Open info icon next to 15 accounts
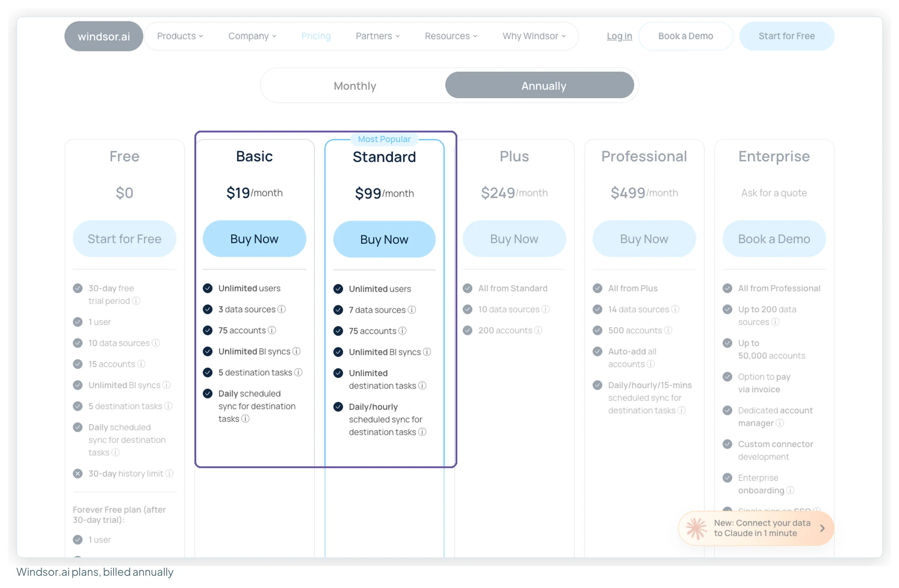 141,364
